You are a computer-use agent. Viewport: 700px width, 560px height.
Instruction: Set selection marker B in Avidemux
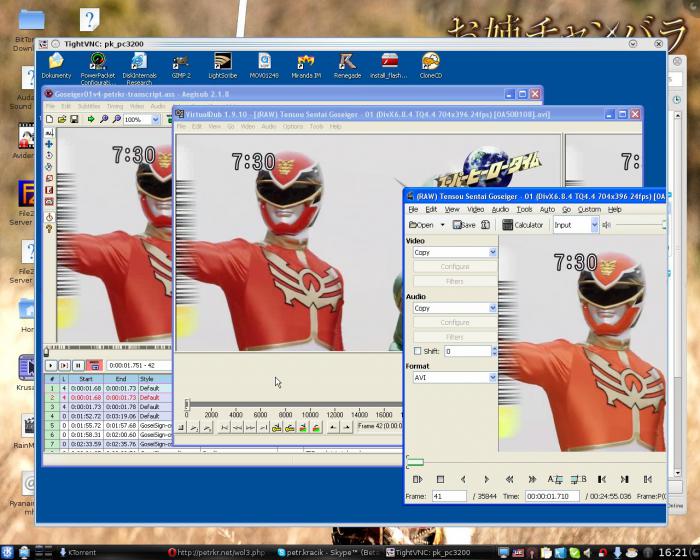click(x=579, y=479)
